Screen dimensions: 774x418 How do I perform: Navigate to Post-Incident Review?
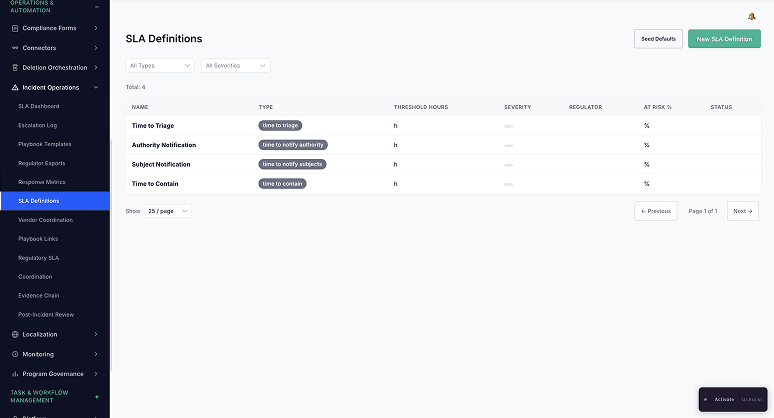pyautogui.click(x=46, y=314)
